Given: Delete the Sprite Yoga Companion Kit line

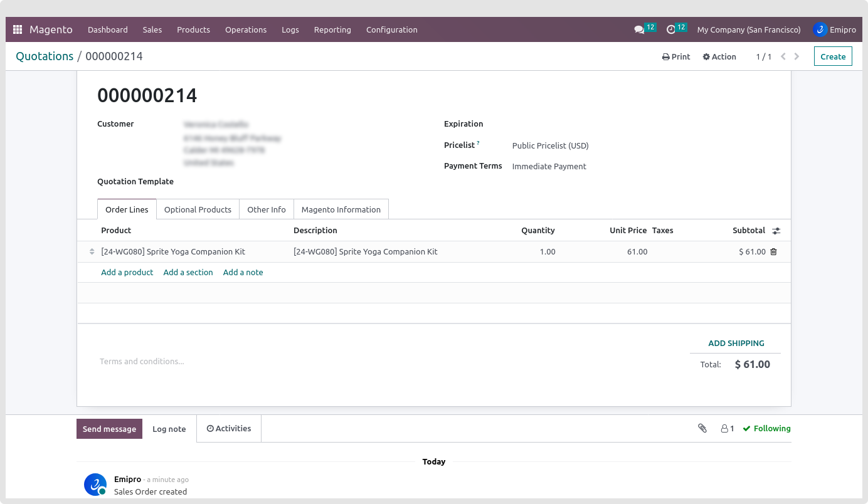Looking at the screenshot, I should pyautogui.click(x=773, y=252).
